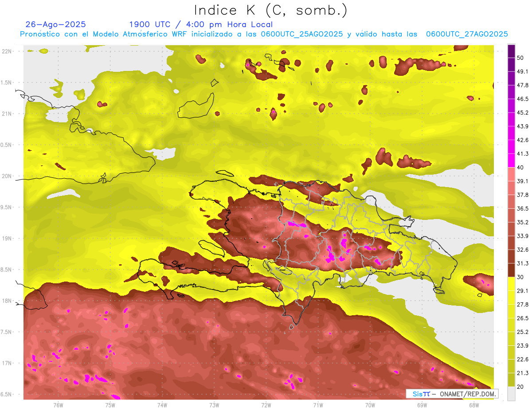Click the colorbar value "37.8"

(x=523, y=195)
